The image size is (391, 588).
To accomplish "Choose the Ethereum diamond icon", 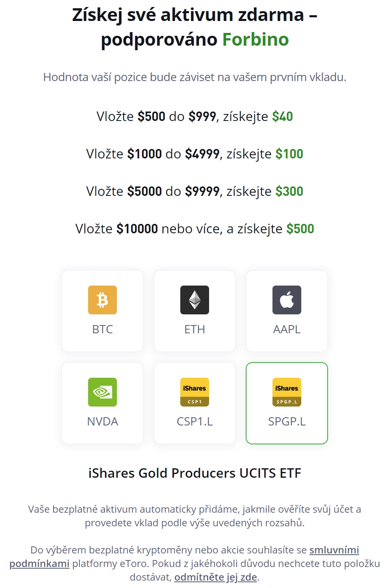I will 195,300.
